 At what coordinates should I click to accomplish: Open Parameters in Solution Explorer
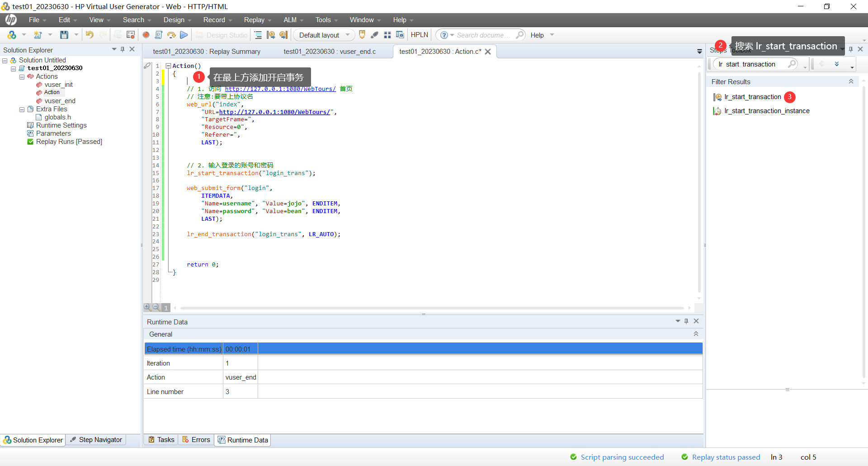(53, 133)
